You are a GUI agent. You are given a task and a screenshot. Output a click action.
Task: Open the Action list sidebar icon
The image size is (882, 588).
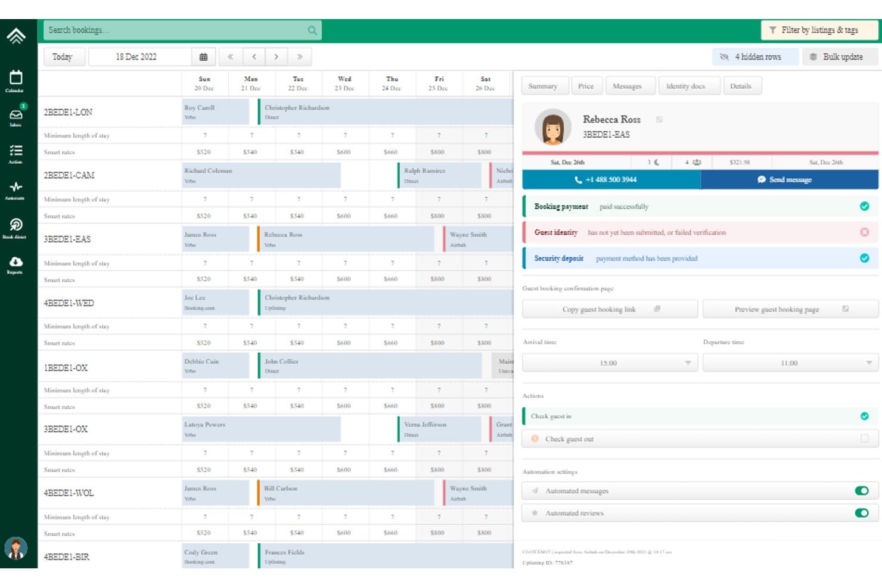point(15,153)
